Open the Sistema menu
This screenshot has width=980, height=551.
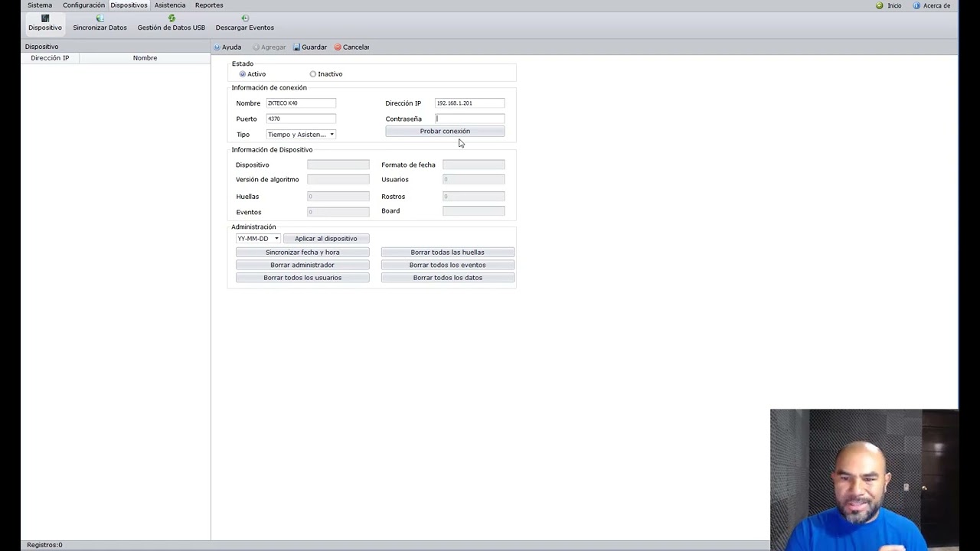(40, 5)
